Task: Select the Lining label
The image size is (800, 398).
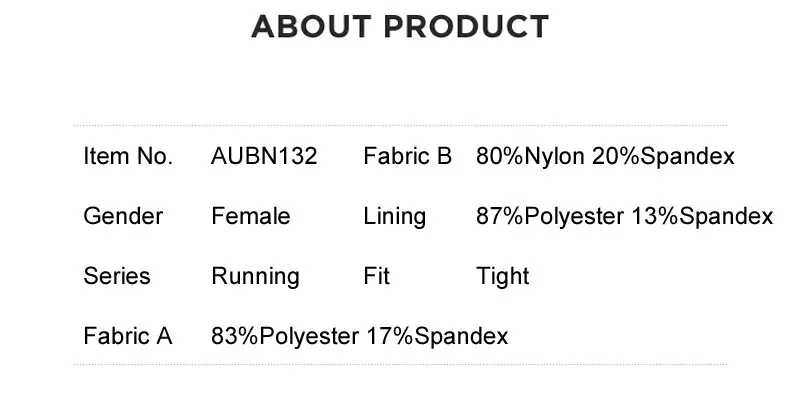Action: [394, 217]
